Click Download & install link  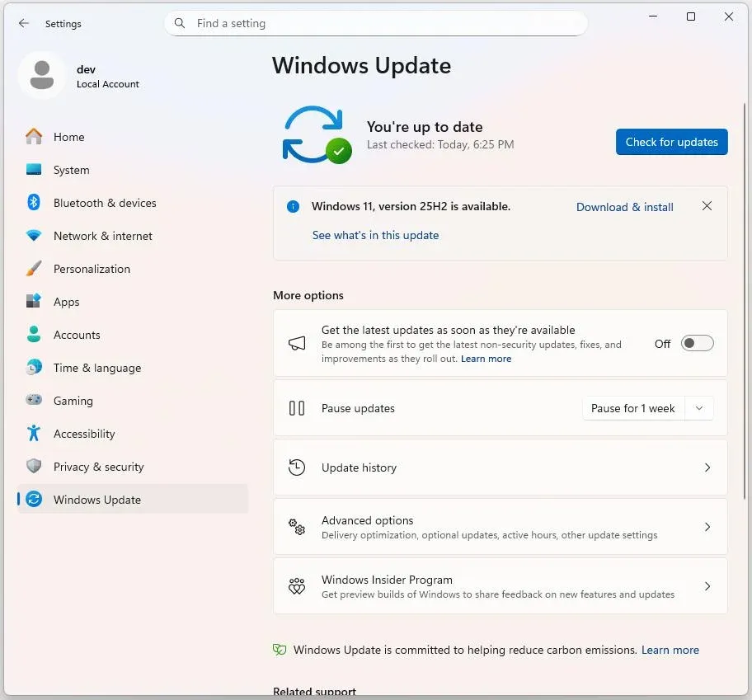pos(624,207)
